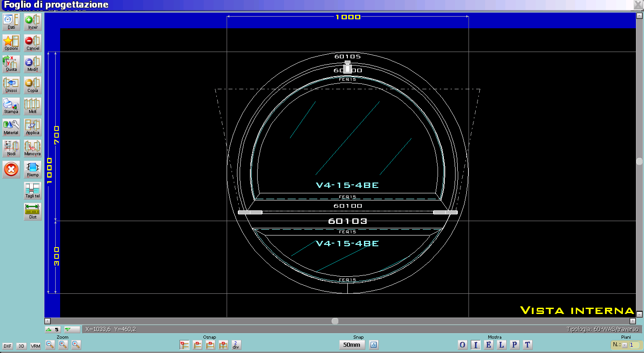
Task: Select the Riemp fill tool
Action: (x=33, y=170)
